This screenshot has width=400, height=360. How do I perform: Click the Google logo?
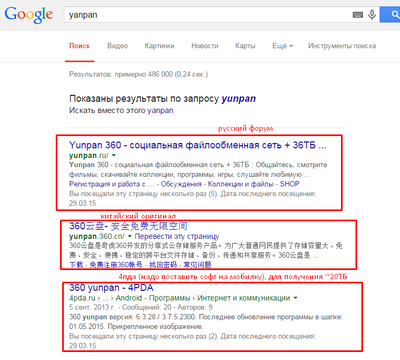tap(29, 15)
